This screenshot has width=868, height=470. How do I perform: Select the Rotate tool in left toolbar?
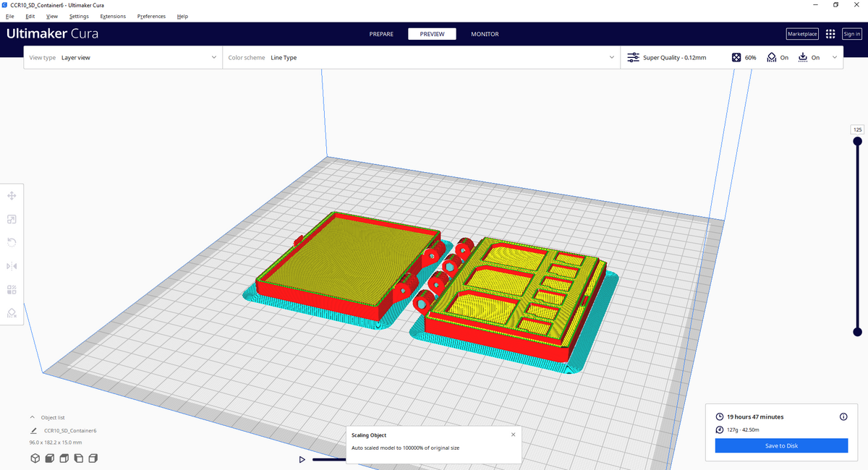pyautogui.click(x=12, y=243)
